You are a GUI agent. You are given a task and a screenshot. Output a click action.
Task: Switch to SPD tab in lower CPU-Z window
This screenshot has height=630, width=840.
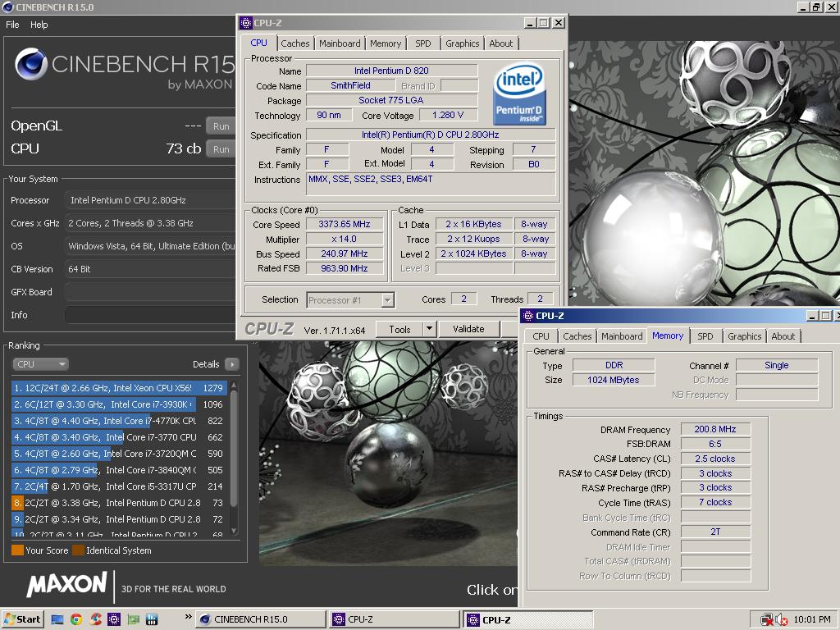tap(705, 336)
